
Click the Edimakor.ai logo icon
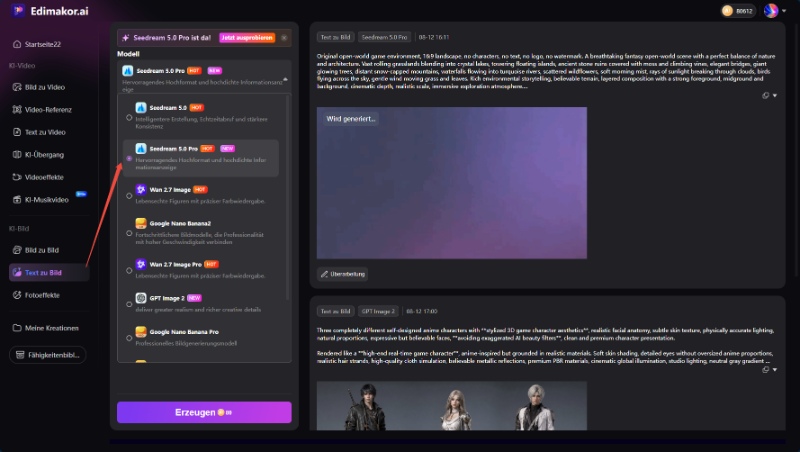click(19, 11)
